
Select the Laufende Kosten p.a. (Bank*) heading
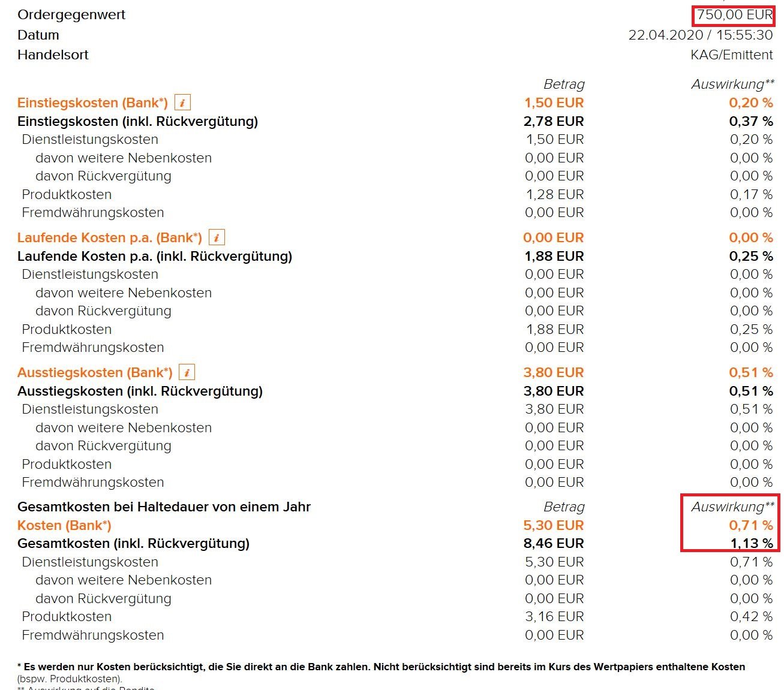[x=110, y=237]
